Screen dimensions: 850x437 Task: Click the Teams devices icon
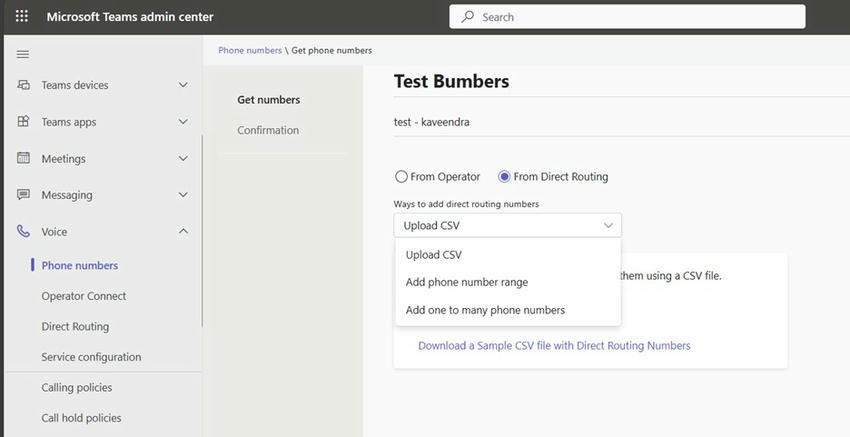coord(24,85)
